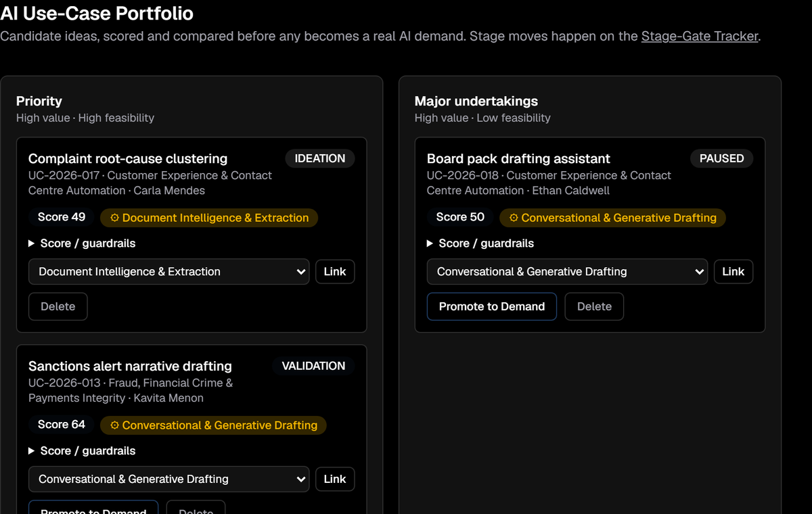Click the Sanctions alert narrative drafting title
Image resolution: width=812 pixels, height=514 pixels.
[130, 367]
